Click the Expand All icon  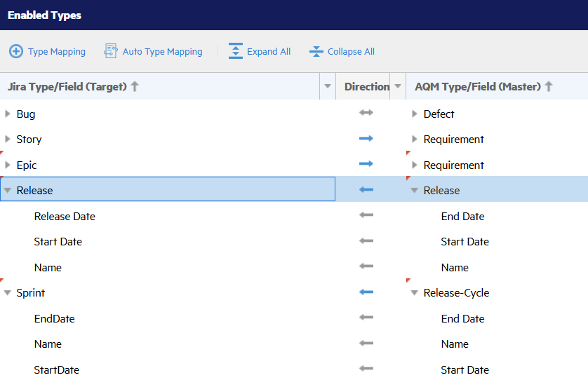point(236,52)
